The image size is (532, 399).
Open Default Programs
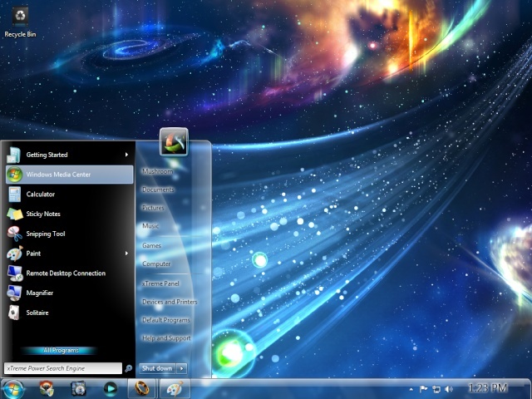point(166,320)
